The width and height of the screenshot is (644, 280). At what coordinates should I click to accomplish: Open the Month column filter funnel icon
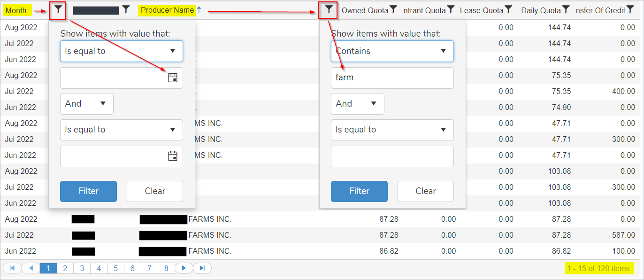(x=57, y=10)
